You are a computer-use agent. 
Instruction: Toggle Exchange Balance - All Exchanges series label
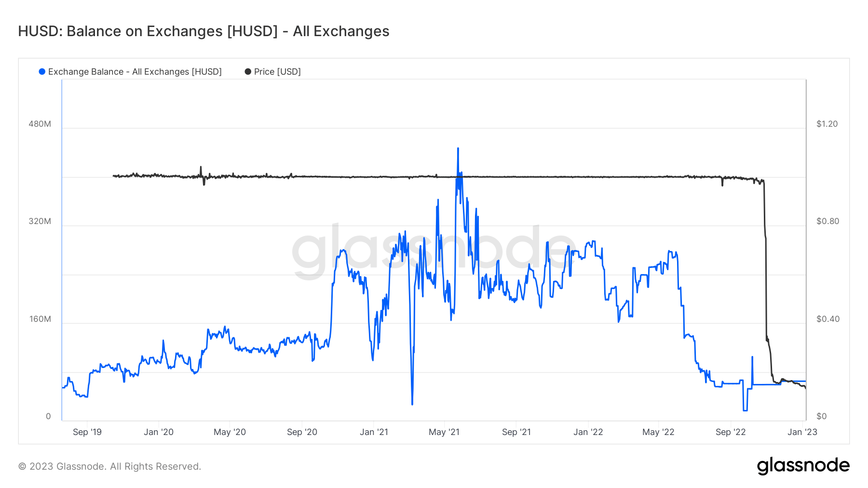tap(135, 72)
